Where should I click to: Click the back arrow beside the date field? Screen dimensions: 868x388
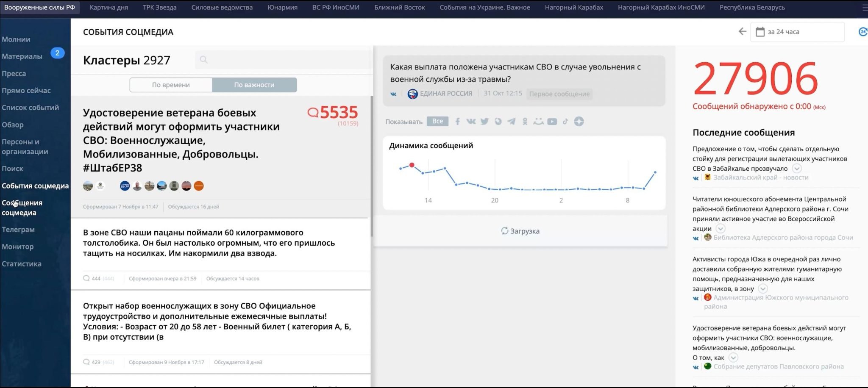point(742,32)
